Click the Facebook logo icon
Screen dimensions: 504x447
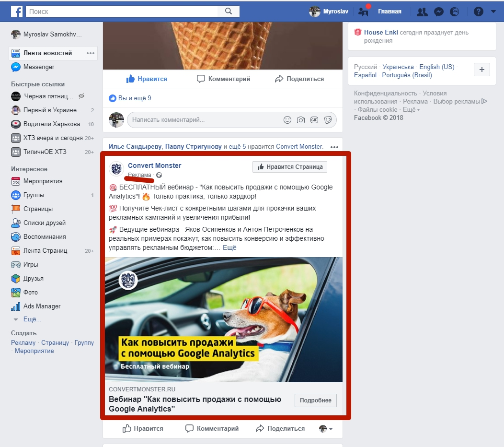tap(17, 12)
